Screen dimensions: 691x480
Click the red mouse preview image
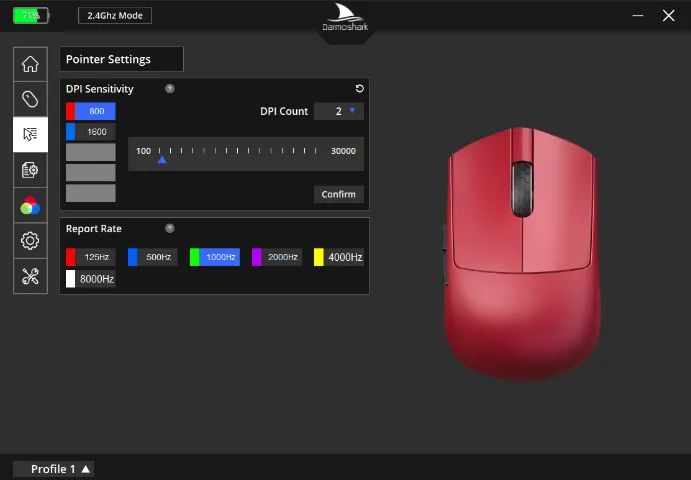(522, 253)
